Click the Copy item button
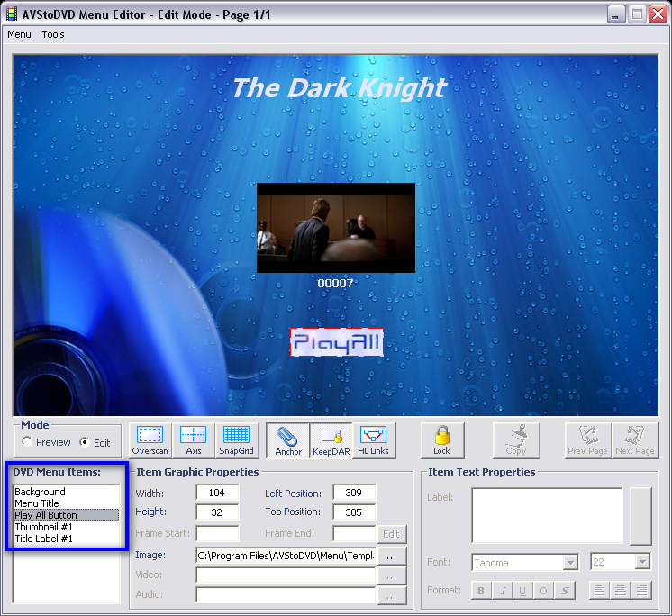 pos(516,440)
